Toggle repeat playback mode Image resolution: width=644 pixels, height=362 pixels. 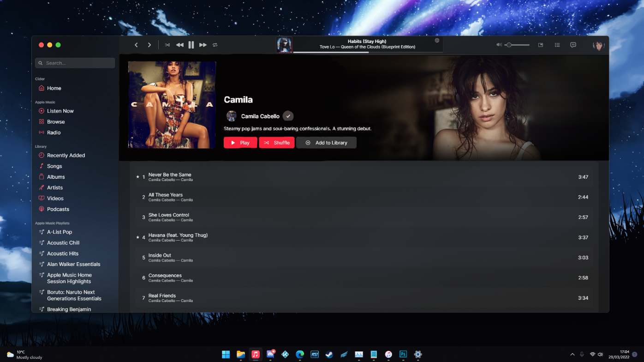tap(215, 45)
